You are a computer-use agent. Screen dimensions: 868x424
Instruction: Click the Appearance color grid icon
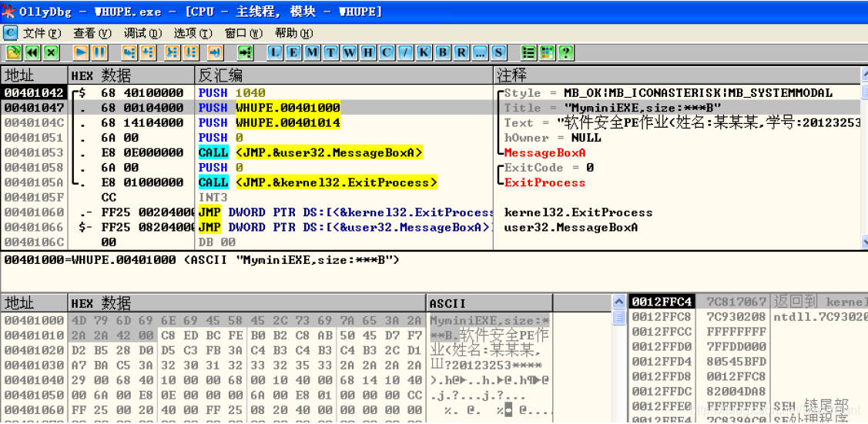548,52
